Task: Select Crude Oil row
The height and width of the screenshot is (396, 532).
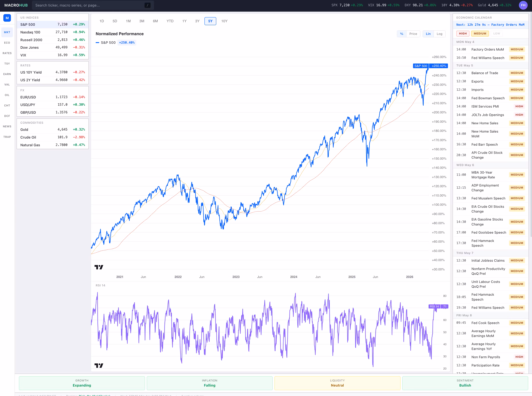Action: 53,137
